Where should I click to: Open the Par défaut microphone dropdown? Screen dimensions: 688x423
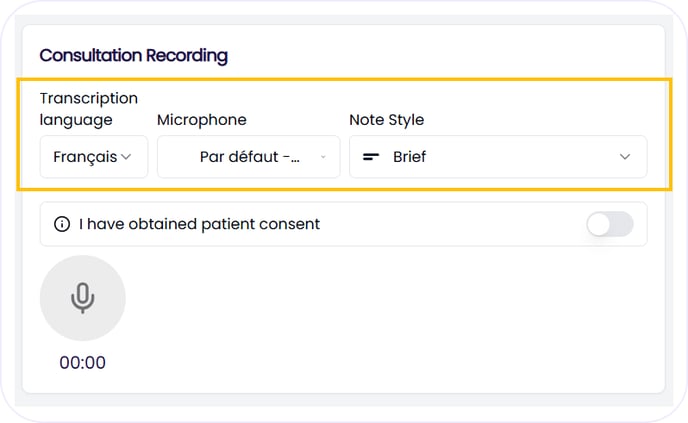tap(248, 157)
